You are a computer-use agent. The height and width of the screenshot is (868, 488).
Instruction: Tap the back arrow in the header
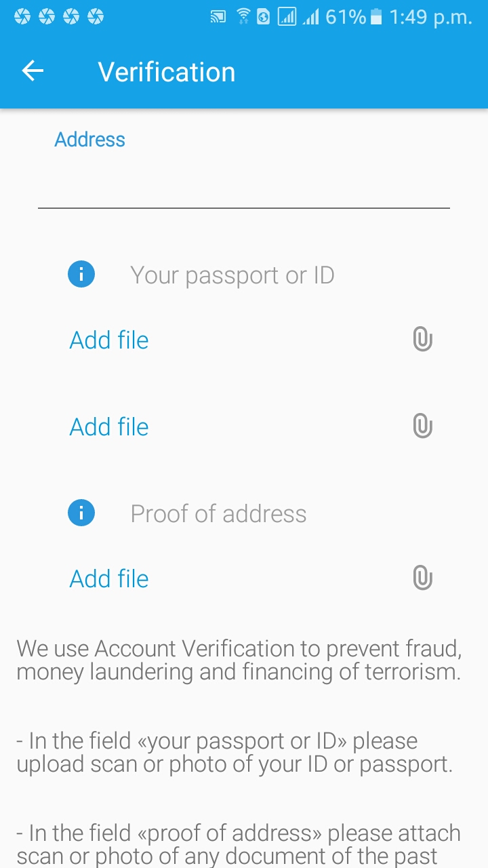click(33, 71)
